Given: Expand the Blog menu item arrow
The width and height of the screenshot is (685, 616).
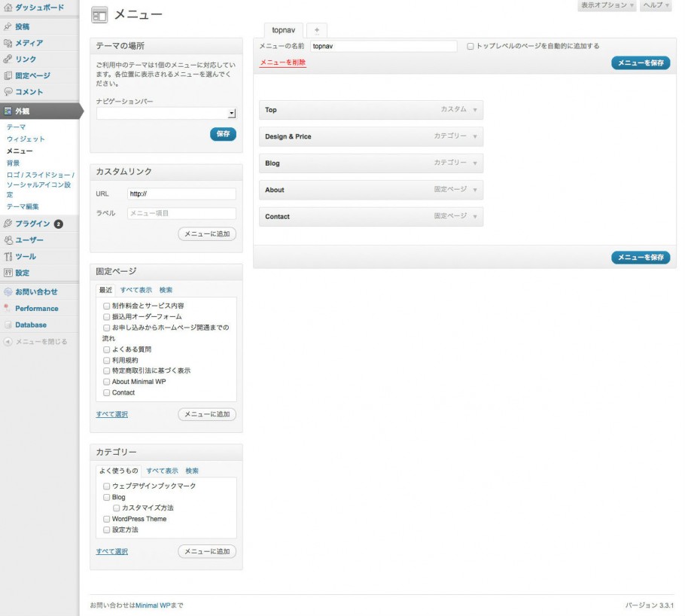Looking at the screenshot, I should click(x=475, y=163).
